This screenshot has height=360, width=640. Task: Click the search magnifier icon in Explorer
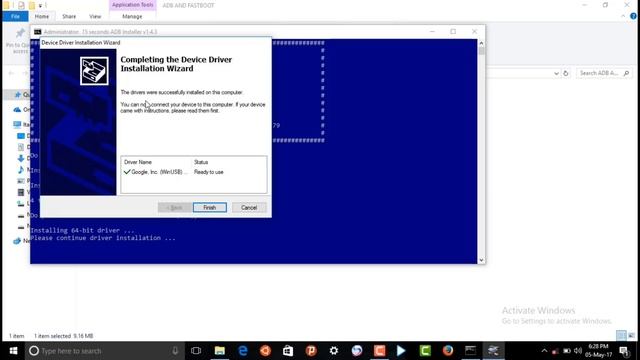pyautogui.click(x=627, y=73)
